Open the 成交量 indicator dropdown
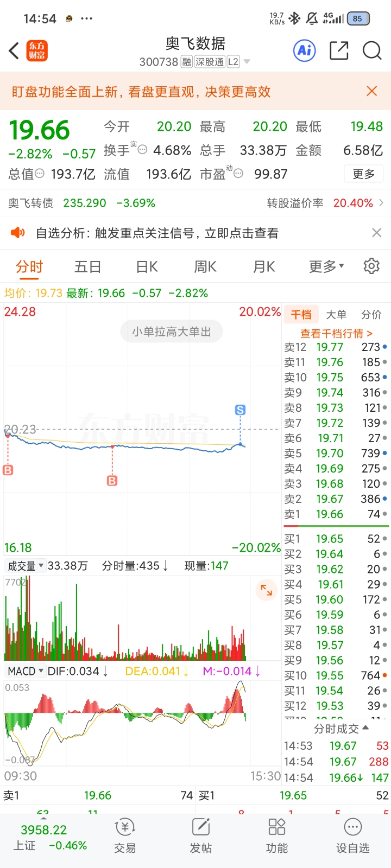The height and width of the screenshot is (868, 391). pos(26,566)
